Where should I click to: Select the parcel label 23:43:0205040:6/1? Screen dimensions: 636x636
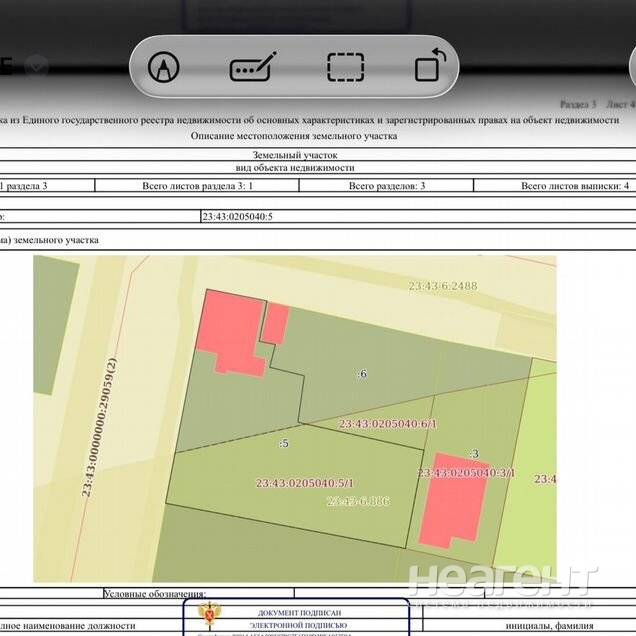coord(388,424)
